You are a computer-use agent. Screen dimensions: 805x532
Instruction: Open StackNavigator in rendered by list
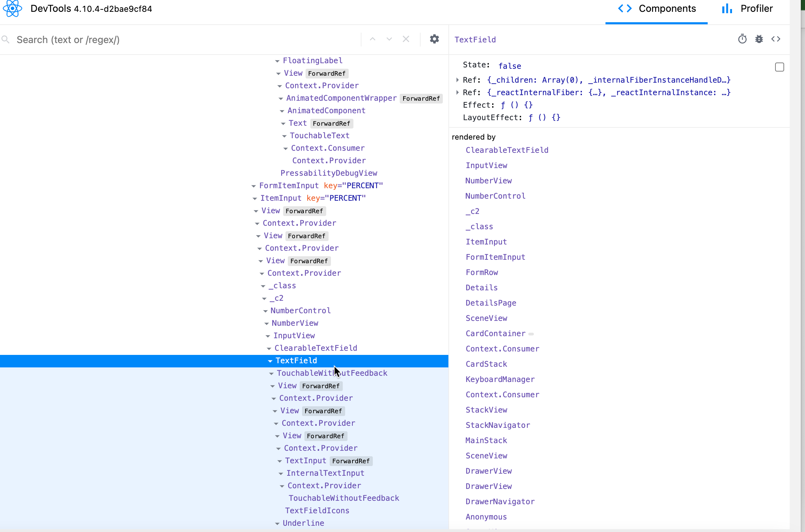pos(498,425)
